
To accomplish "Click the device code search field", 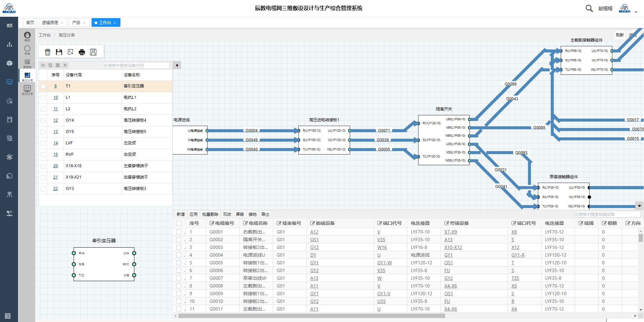I will (136, 65).
